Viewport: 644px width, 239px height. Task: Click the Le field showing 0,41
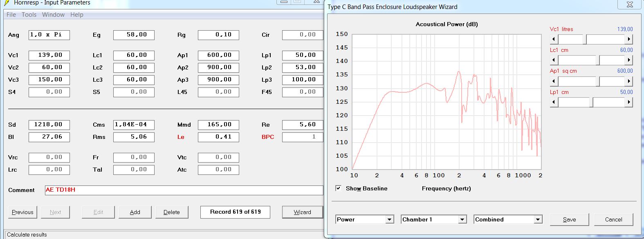click(x=218, y=137)
